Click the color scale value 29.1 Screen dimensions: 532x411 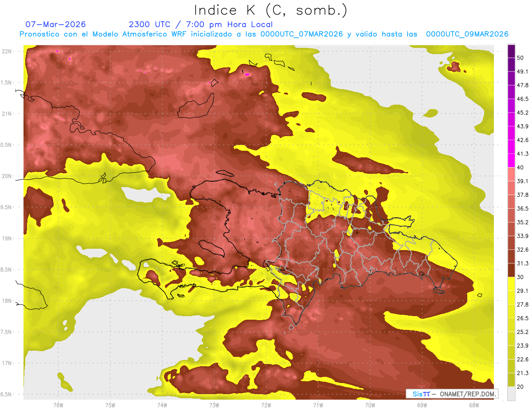pos(522,291)
